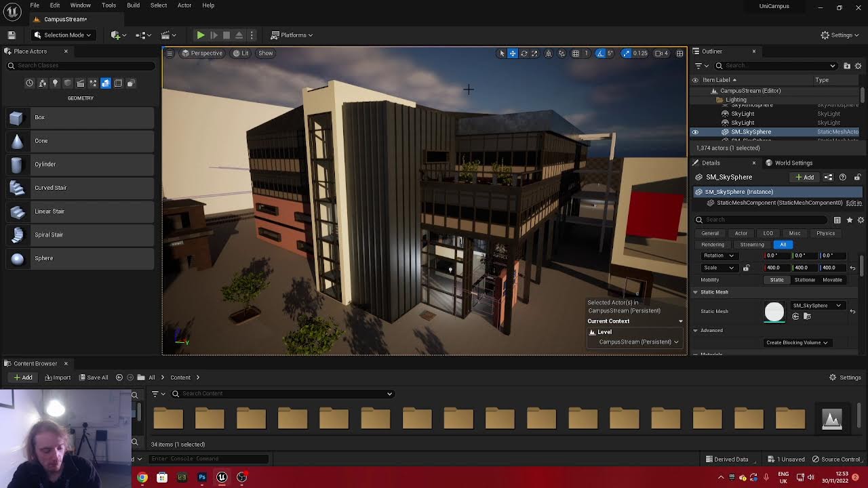Screen dimensions: 868x488
Task: Activate the scale gizmo tool
Action: [534, 53]
